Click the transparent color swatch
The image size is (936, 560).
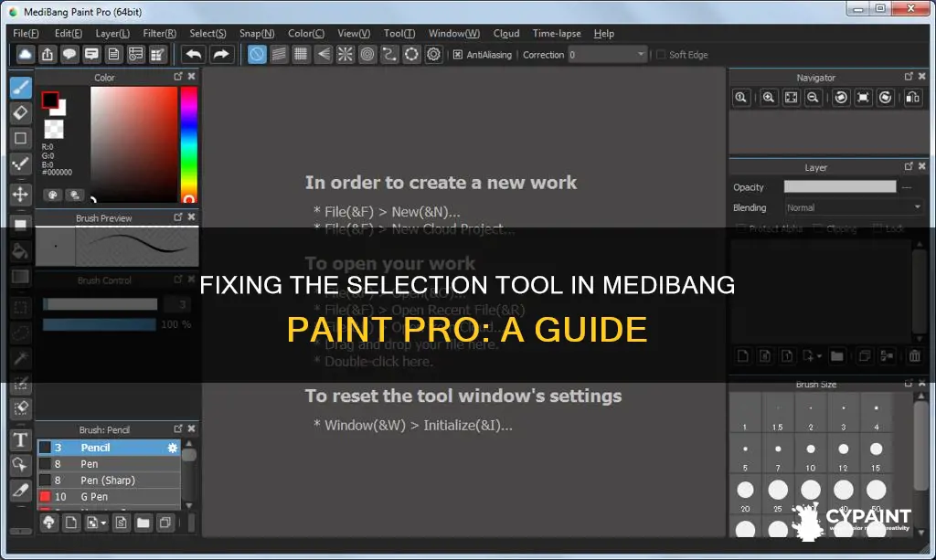(54, 129)
